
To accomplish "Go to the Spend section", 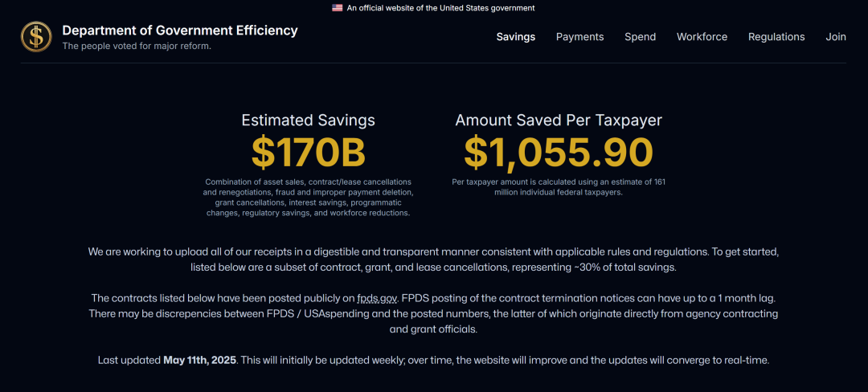I will coord(640,37).
